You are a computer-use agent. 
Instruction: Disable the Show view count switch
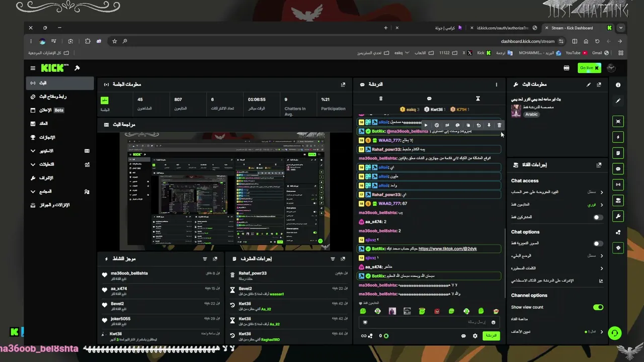tap(598, 307)
